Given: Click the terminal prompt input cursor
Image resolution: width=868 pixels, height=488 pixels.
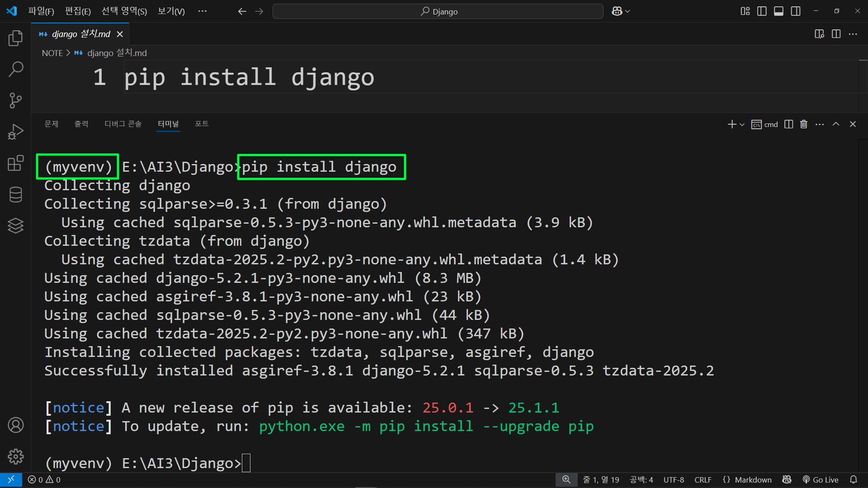Looking at the screenshot, I should click(x=246, y=463).
